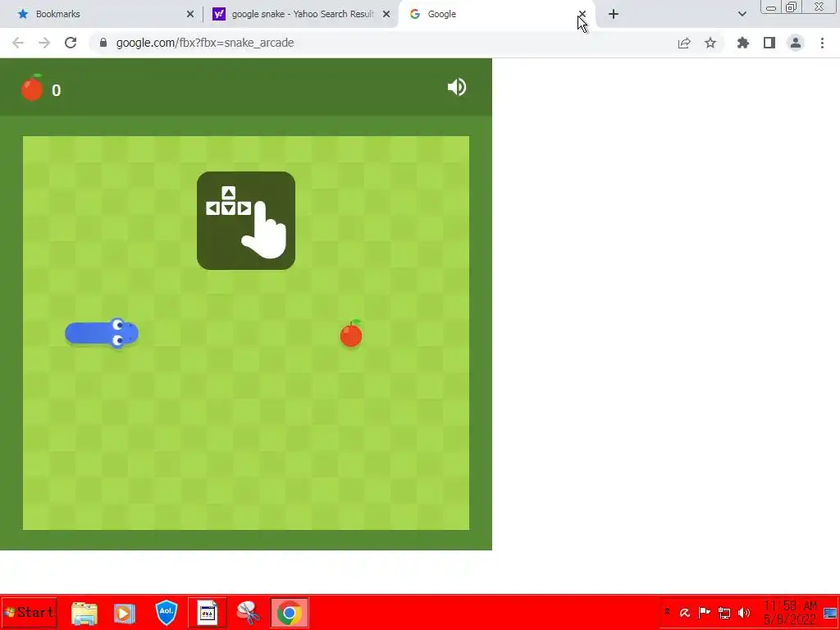Image resolution: width=840 pixels, height=630 pixels.
Task: Show hidden system tray icons
Action: point(668,612)
